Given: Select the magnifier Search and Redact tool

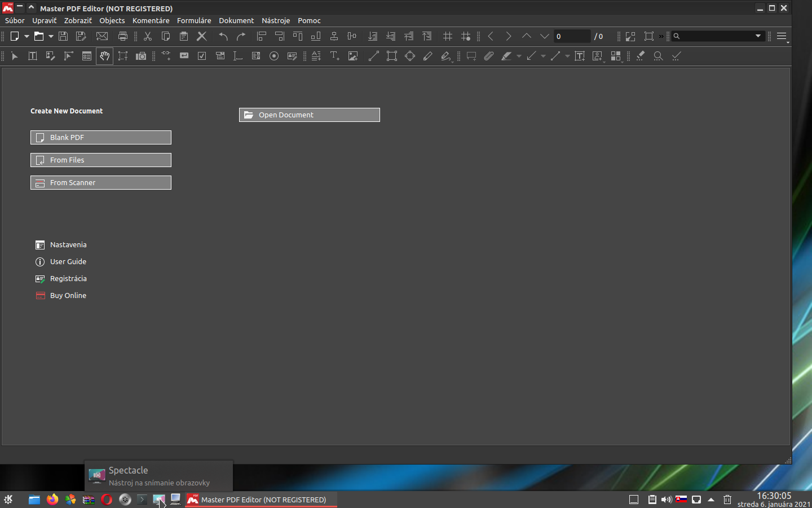Looking at the screenshot, I should click(x=658, y=56).
